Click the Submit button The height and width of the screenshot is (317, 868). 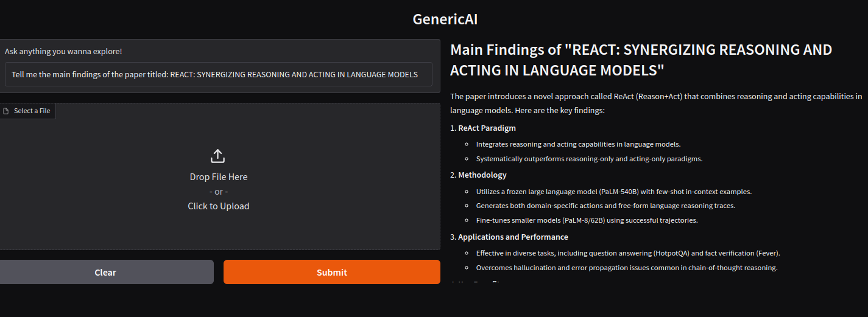point(331,272)
